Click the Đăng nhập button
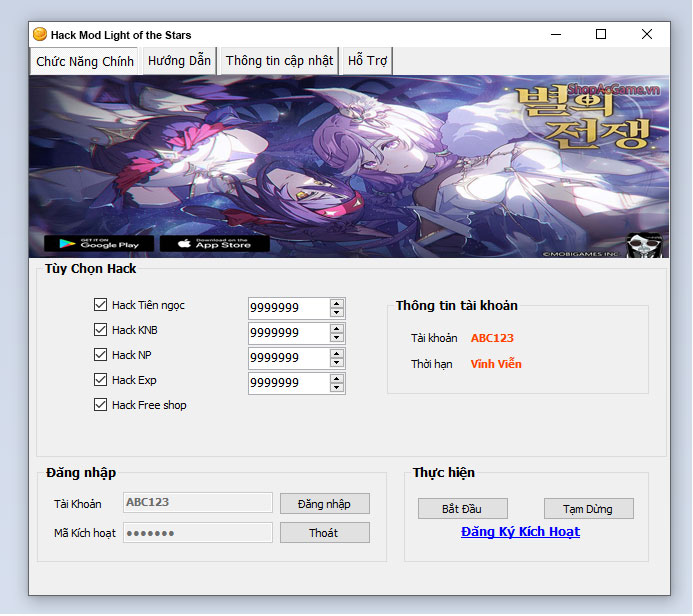The height and width of the screenshot is (616, 693). tap(324, 504)
